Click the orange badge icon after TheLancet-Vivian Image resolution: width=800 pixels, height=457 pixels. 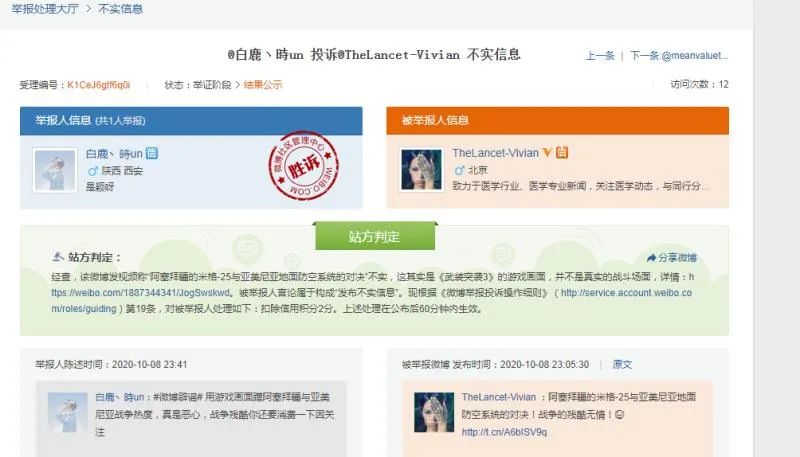[562, 152]
